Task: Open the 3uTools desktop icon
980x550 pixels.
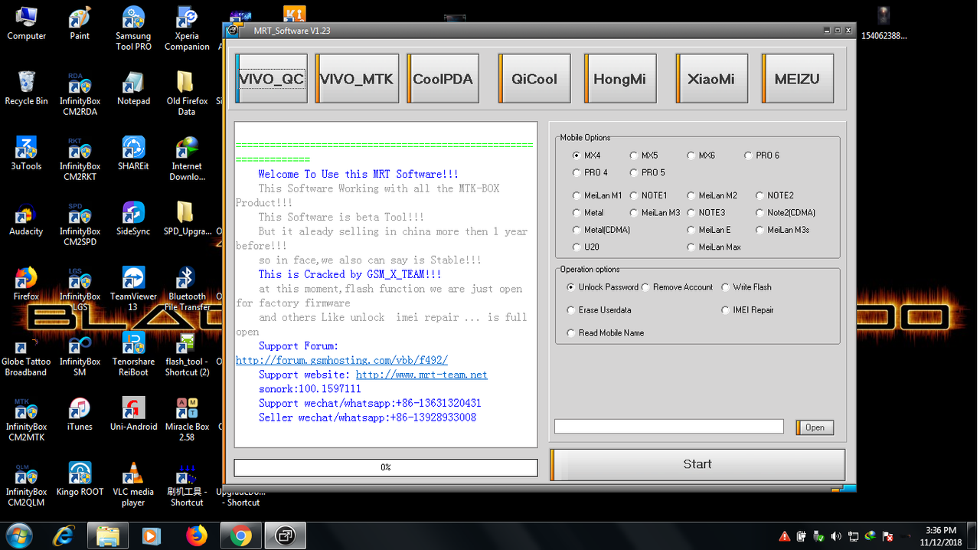Action: [x=26, y=153]
